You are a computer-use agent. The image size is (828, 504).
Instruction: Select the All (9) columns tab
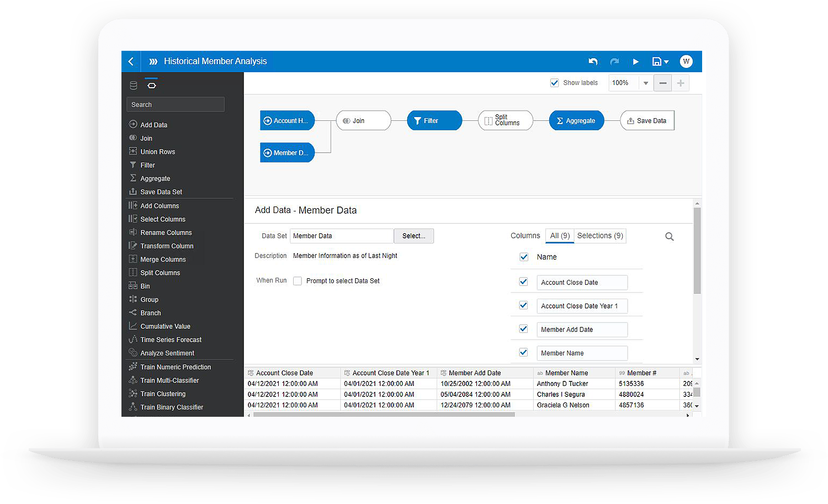[560, 236]
